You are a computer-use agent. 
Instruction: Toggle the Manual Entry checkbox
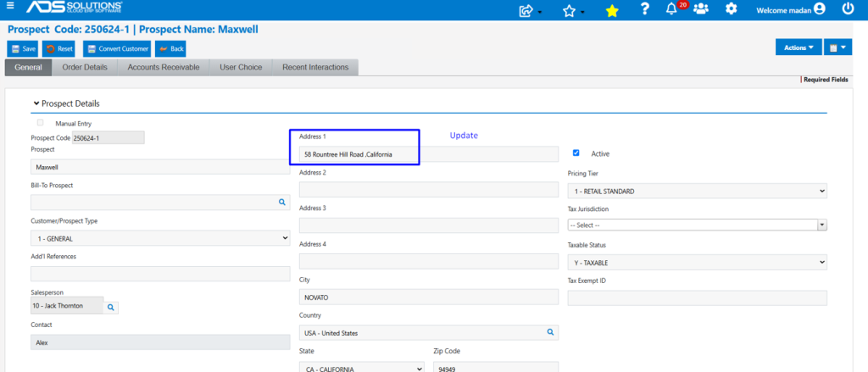click(41, 123)
